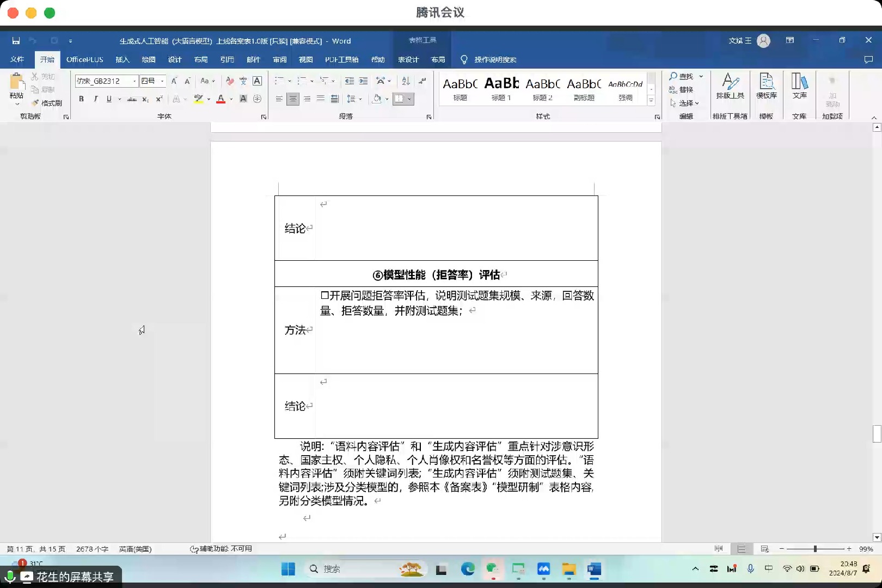The width and height of the screenshot is (882, 588).
Task: Apply the 副标题 style
Action: [x=584, y=89]
